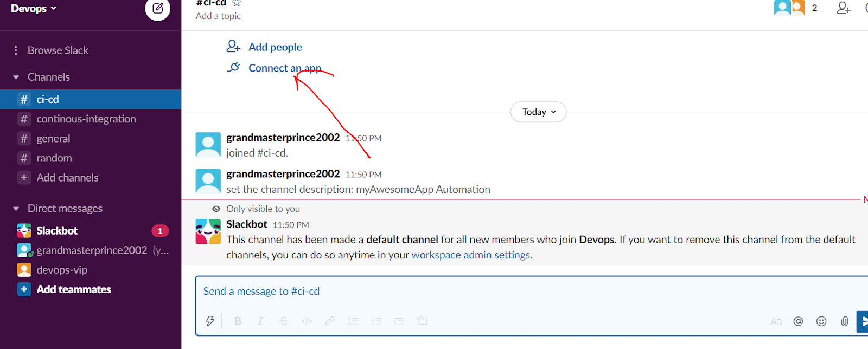Toggle the Aa formatting toolbar
The width and height of the screenshot is (868, 349).
(776, 321)
